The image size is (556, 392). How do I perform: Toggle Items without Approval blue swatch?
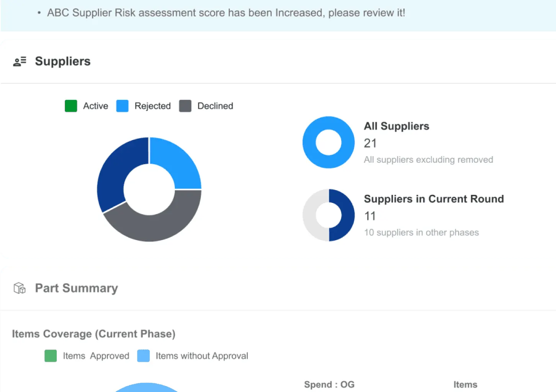[143, 356]
